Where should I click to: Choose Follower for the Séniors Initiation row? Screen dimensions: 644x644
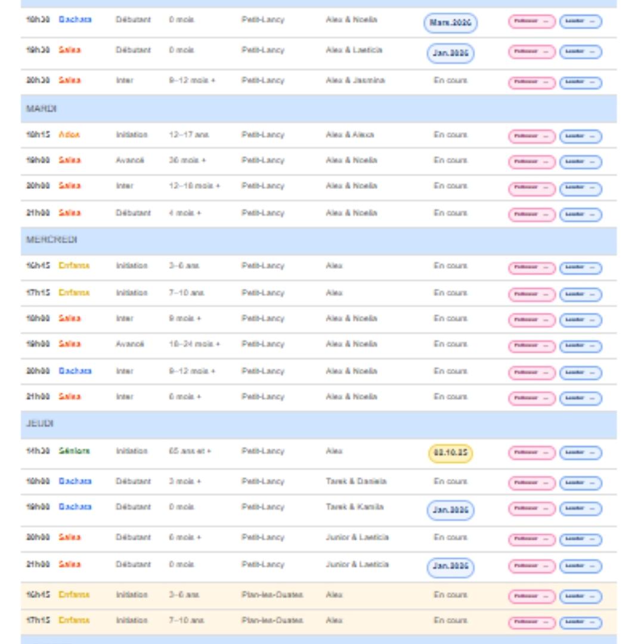[x=532, y=453]
